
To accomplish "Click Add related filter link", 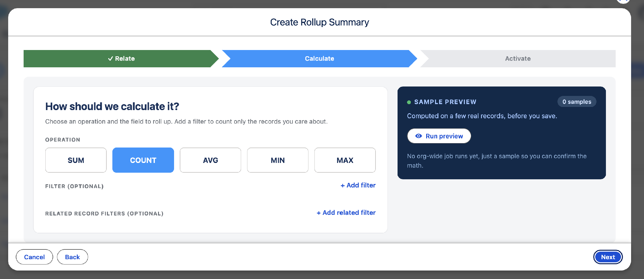I will 346,213.
